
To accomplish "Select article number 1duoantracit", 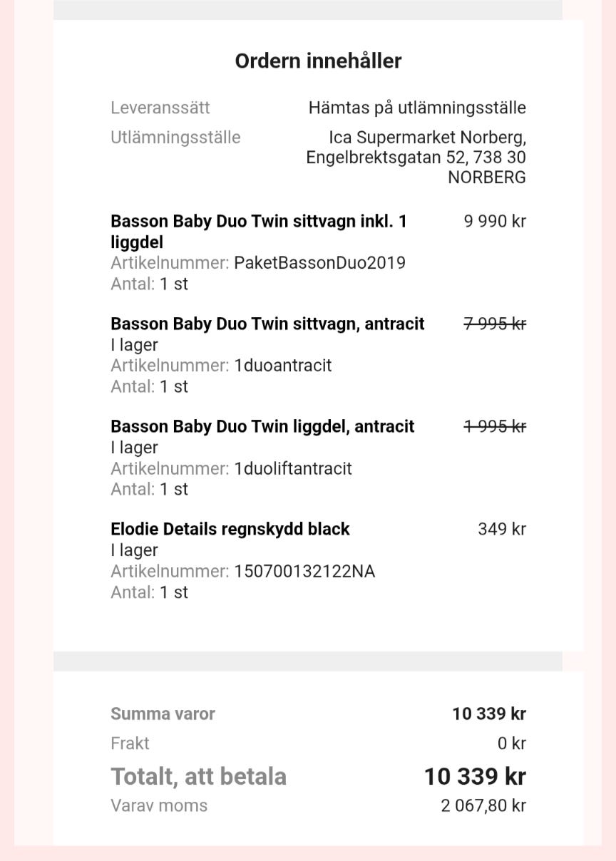I will point(283,366).
